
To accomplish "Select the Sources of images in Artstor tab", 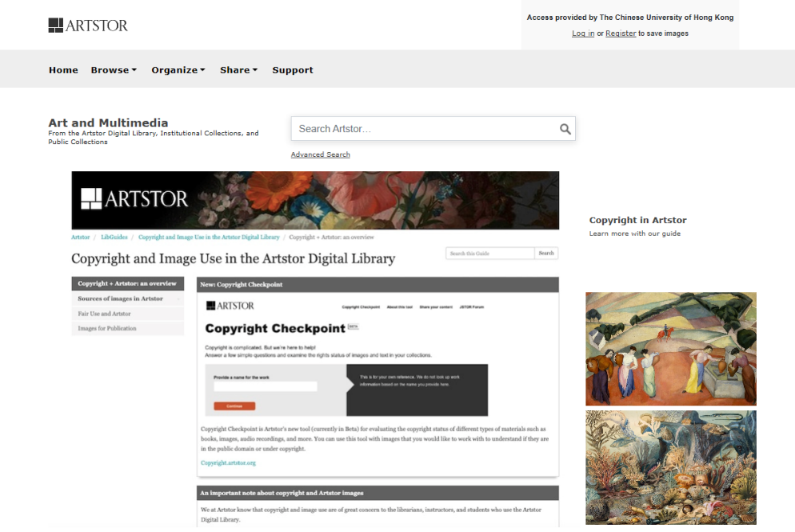I will (x=128, y=298).
